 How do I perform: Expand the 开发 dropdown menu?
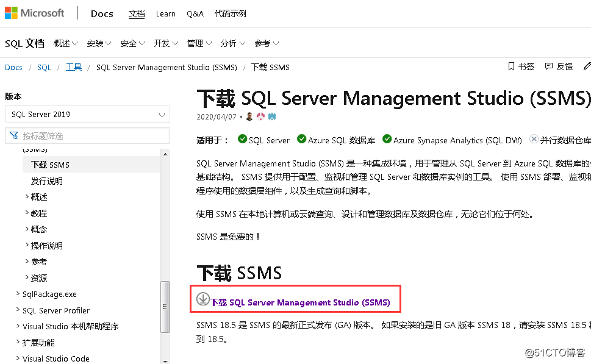point(166,43)
